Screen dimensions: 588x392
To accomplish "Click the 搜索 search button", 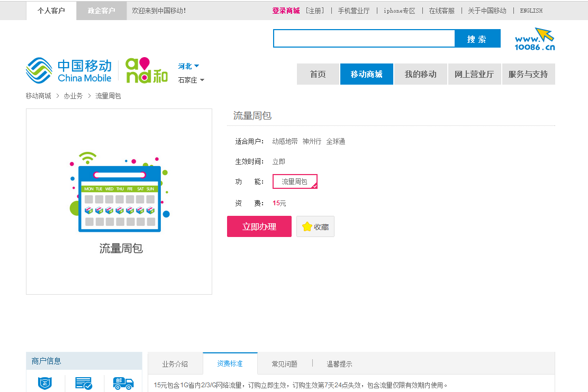I will 477,39.
